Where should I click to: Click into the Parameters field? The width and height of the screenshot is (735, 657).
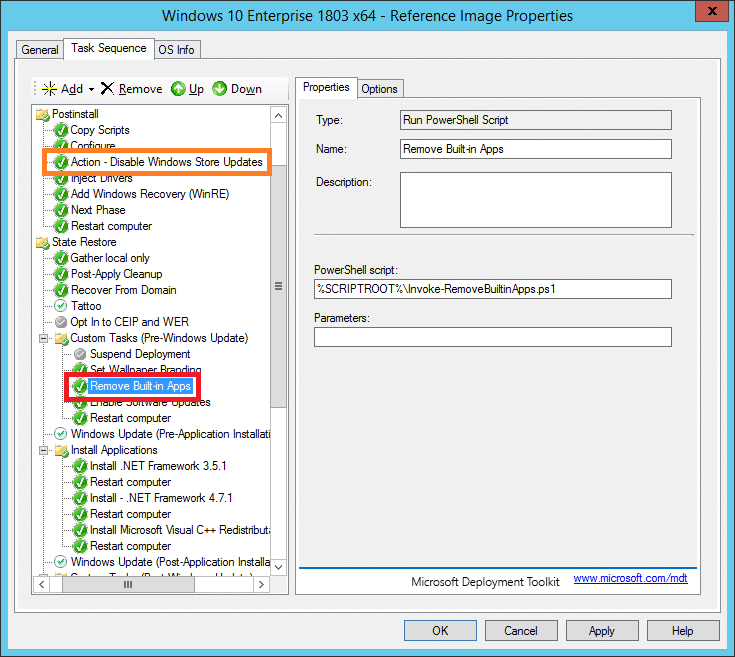[493, 337]
